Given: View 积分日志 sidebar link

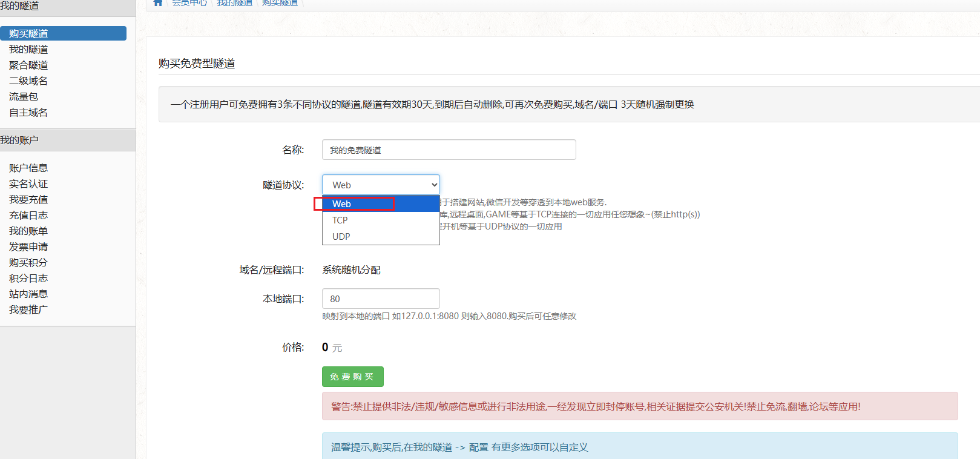Looking at the screenshot, I should tap(28, 278).
